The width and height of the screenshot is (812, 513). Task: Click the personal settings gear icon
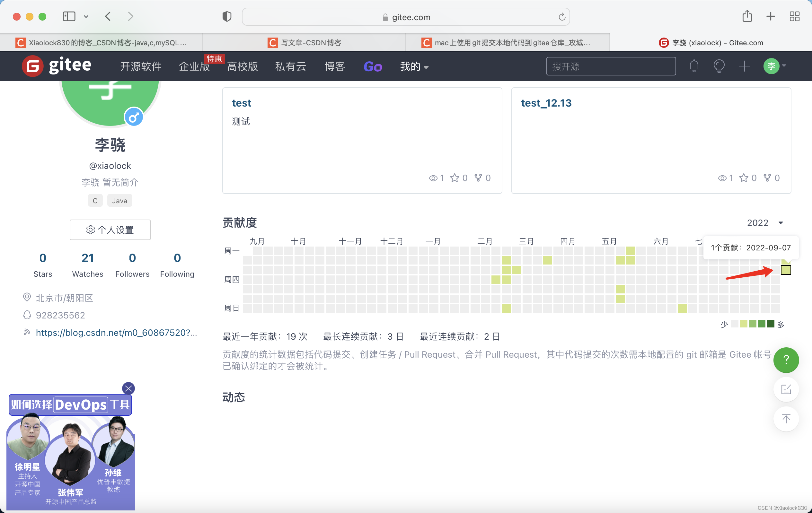(x=90, y=230)
